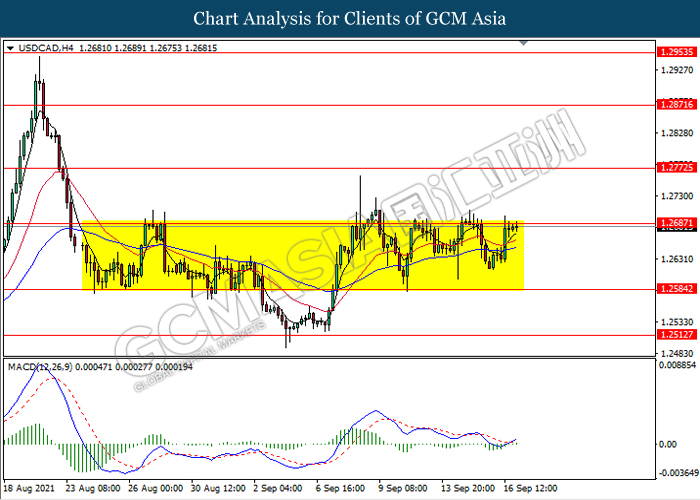Click the 23 Aug 08:00 time label
This screenshot has height=500, width=700.
pos(93,488)
